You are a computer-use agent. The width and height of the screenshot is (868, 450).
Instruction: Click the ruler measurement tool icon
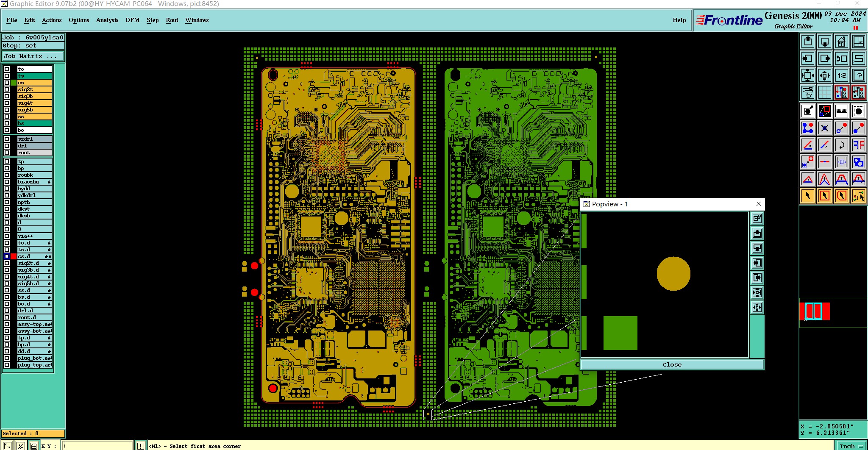(842, 111)
